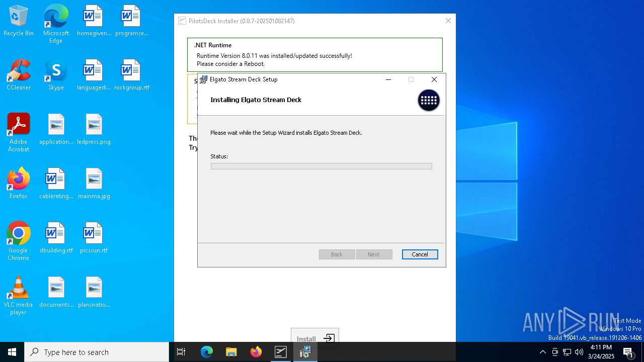Show hidden system tray icons
This screenshot has height=362, width=644.
[542, 352]
